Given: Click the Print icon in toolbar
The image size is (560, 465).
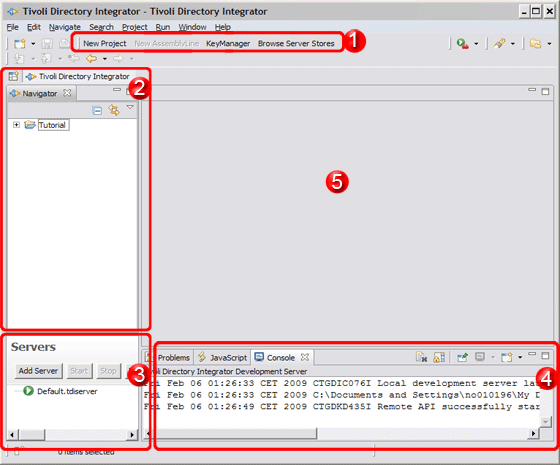Looking at the screenshot, I should coord(64,44).
